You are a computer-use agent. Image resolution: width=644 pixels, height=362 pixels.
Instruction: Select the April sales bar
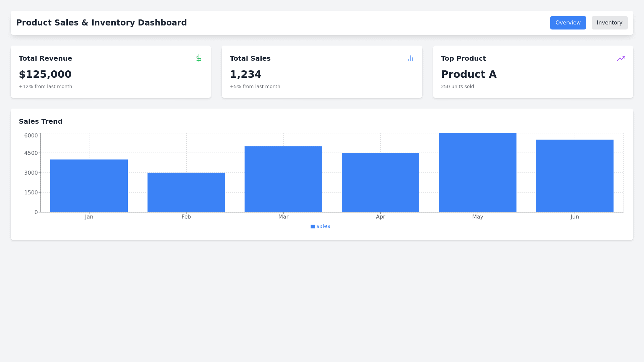pos(380,182)
